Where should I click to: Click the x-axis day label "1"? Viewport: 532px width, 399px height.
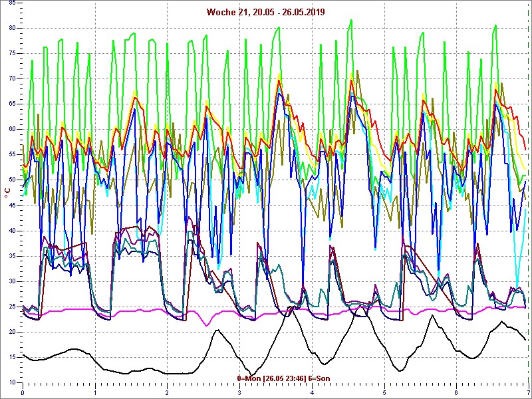tap(95, 393)
